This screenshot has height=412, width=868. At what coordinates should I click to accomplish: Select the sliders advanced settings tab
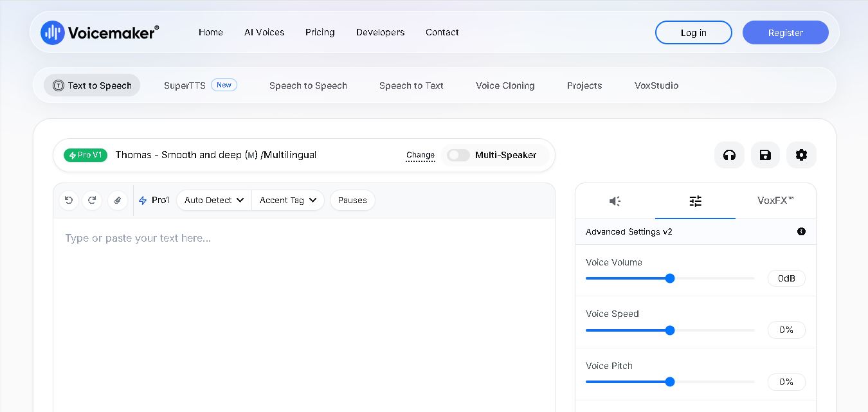pos(695,201)
